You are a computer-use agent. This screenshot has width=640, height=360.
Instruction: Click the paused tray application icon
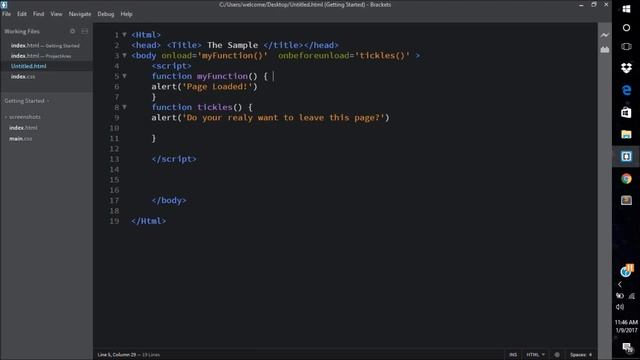627,270
